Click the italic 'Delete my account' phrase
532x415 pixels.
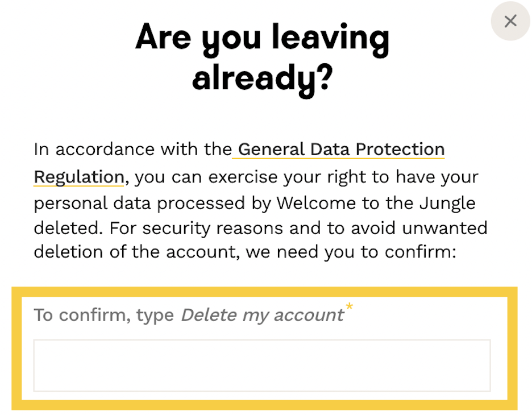click(x=262, y=315)
